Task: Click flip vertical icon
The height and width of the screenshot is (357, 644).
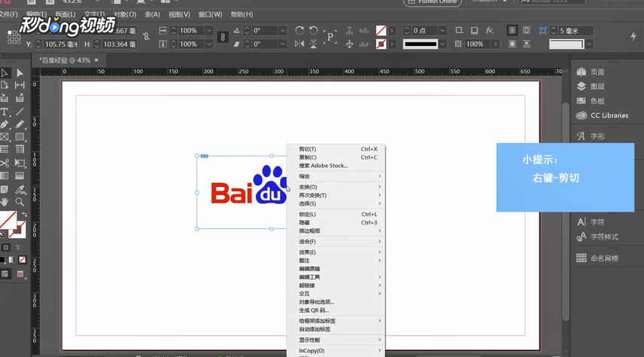Action: (x=314, y=44)
